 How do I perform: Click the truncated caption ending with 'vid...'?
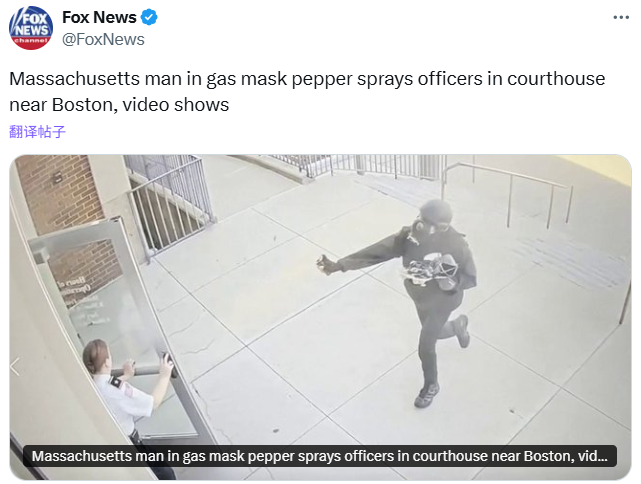click(x=320, y=456)
